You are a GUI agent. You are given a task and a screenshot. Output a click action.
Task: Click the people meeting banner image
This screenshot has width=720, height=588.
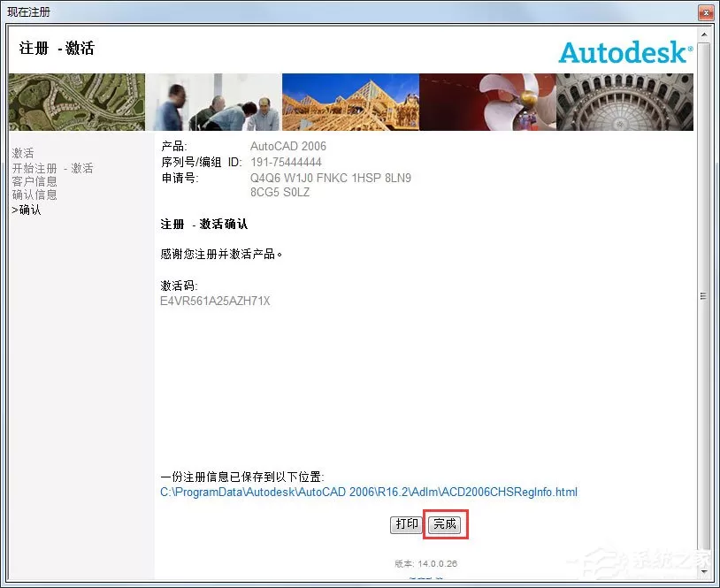coord(213,102)
